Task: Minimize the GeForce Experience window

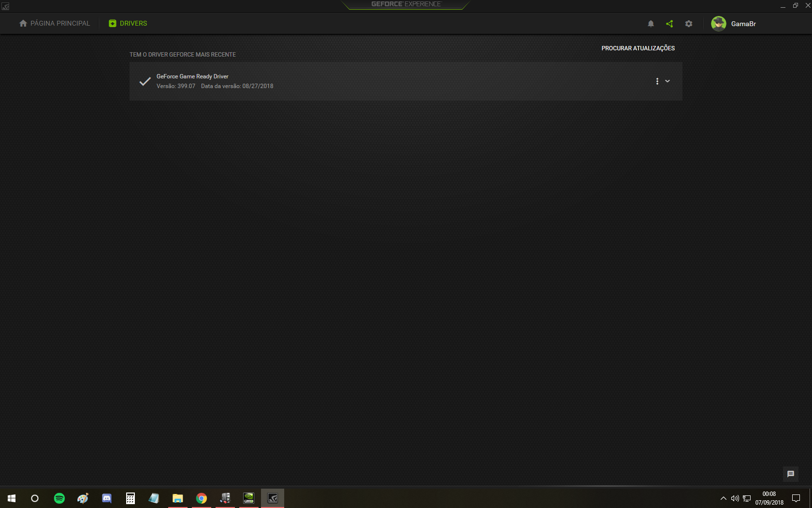Action: [x=783, y=6]
